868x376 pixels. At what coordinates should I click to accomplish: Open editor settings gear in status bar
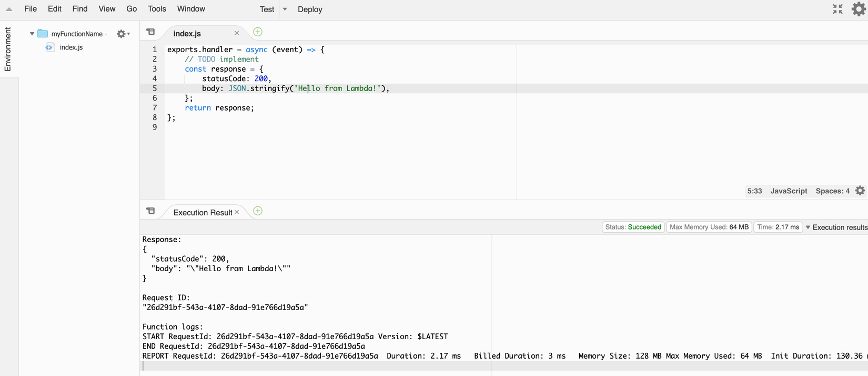tap(860, 191)
